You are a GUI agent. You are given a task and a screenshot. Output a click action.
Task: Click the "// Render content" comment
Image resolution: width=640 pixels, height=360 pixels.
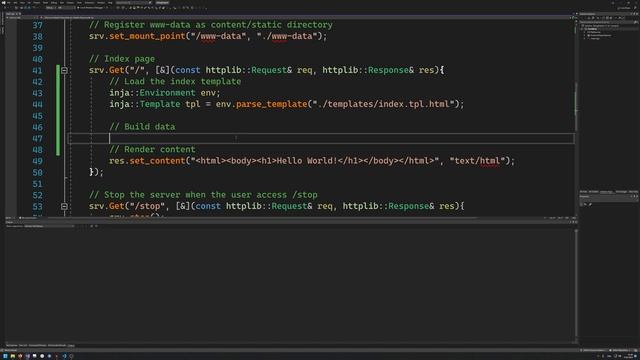152,150
